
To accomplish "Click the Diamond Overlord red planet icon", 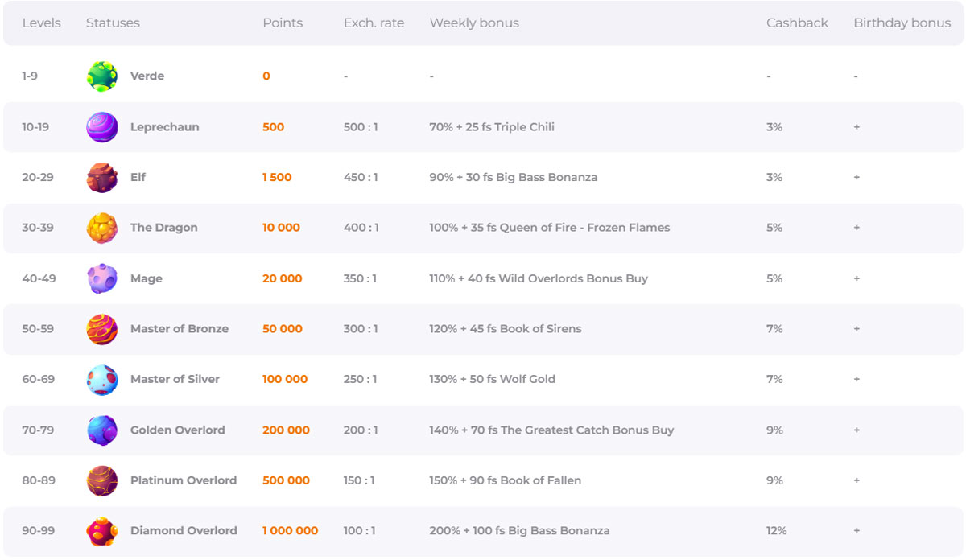I will pyautogui.click(x=102, y=531).
